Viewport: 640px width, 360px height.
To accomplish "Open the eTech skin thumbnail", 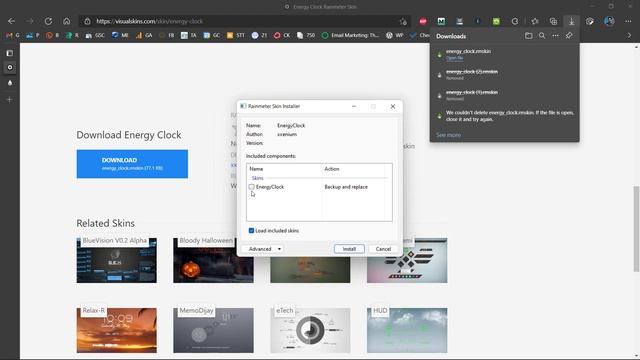I will 310,330.
